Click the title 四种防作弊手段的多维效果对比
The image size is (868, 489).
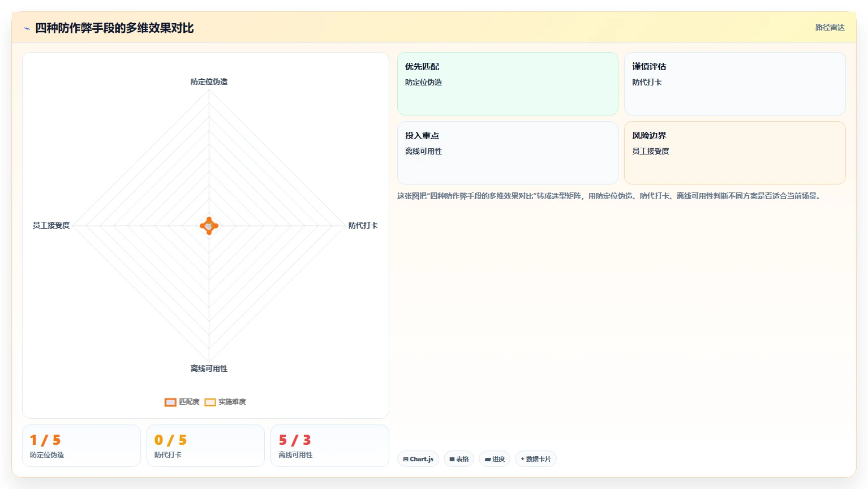(114, 28)
